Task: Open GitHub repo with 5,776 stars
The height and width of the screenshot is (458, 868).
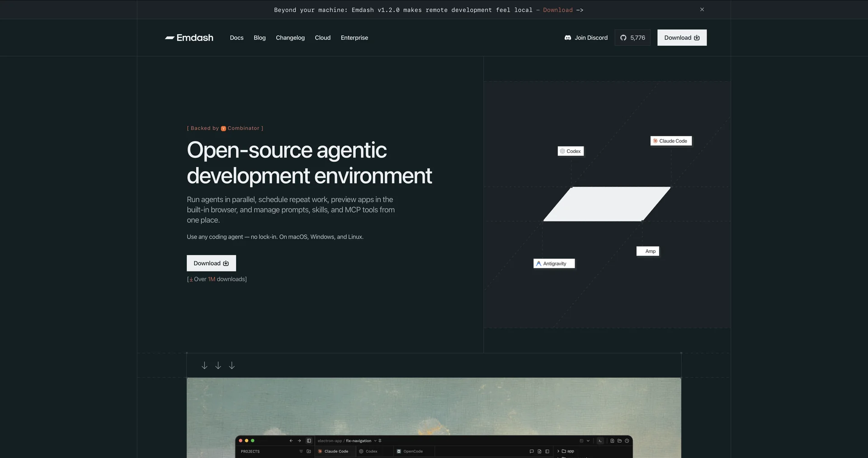Action: pyautogui.click(x=632, y=38)
